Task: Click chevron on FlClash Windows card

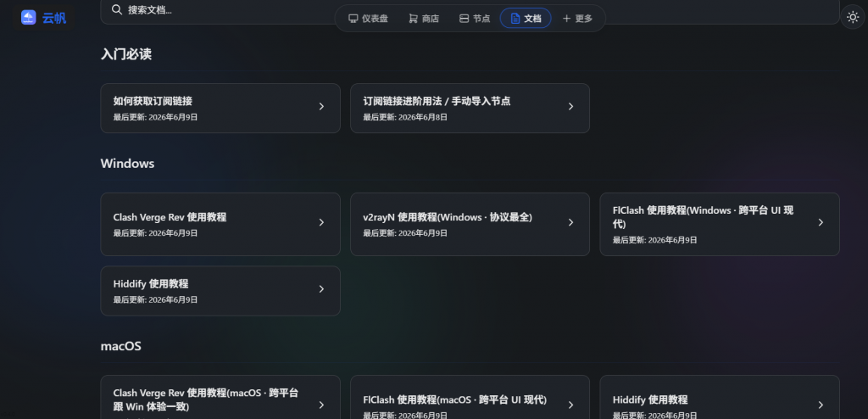Action: click(821, 222)
